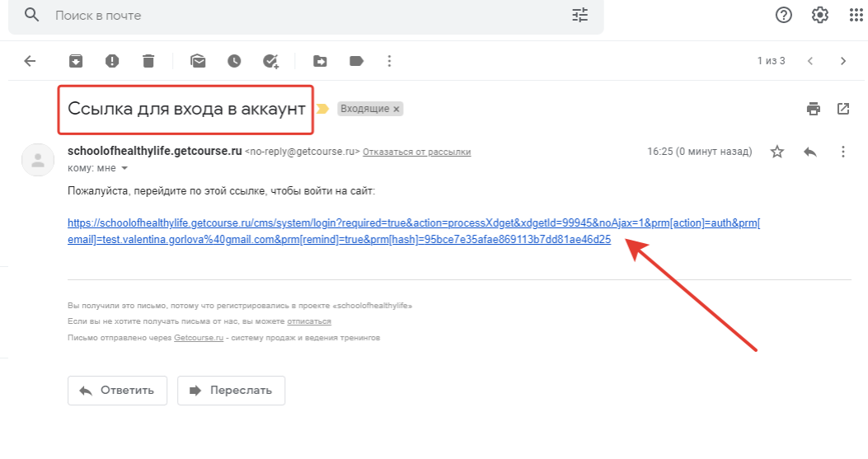This screenshot has width=868, height=459.
Task: Add email to tasks
Action: click(270, 61)
